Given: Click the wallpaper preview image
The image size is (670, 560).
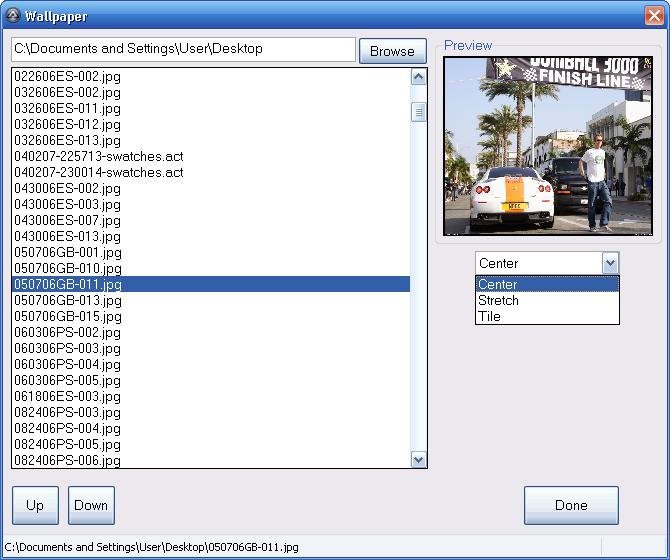Looking at the screenshot, I should point(548,146).
